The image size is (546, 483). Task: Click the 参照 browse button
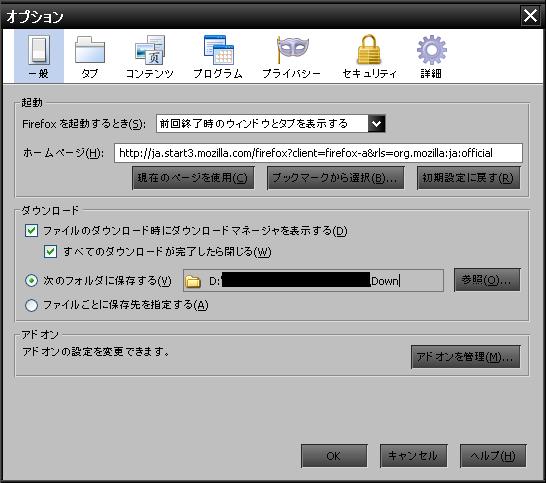[487, 280]
